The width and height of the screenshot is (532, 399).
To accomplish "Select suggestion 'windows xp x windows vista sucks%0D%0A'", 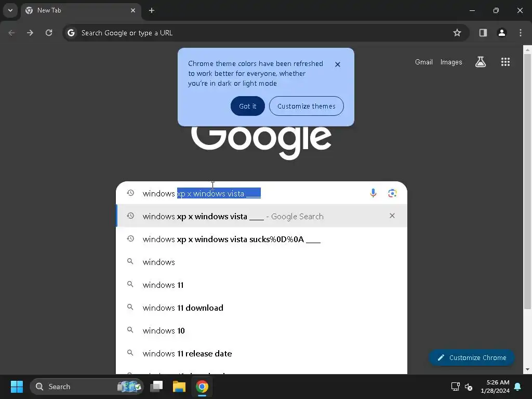I will 261,239.
